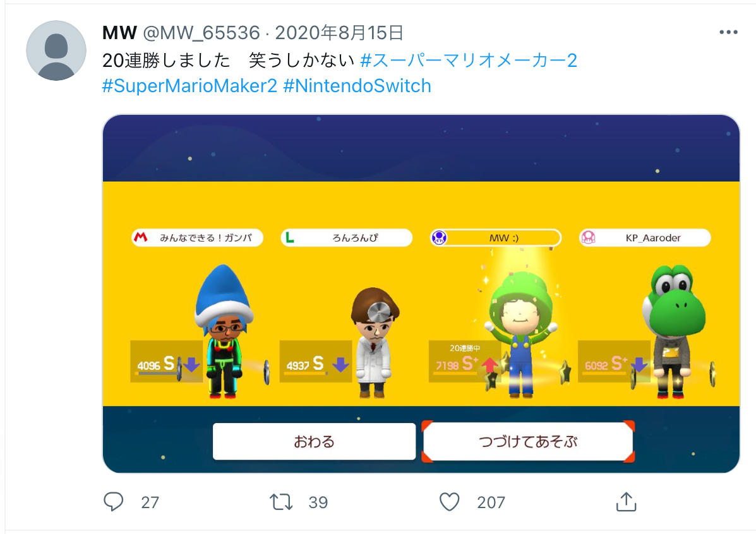Click the retweet arrows icon
Image resolution: width=756 pixels, height=534 pixels.
pos(281,502)
